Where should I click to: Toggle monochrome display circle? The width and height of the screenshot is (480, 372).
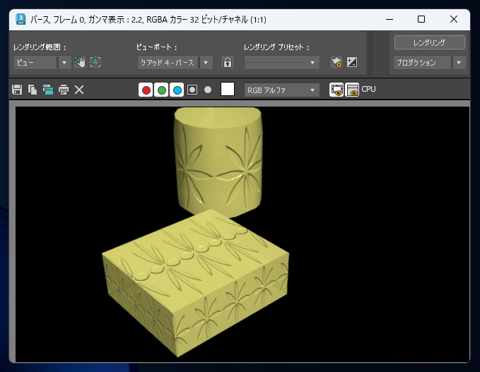[208, 90]
